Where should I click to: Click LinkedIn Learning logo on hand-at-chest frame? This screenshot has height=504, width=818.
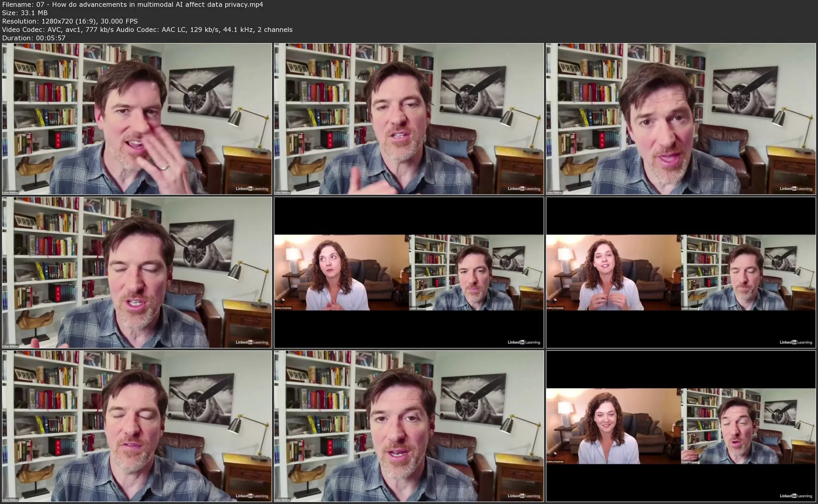pyautogui.click(x=524, y=189)
